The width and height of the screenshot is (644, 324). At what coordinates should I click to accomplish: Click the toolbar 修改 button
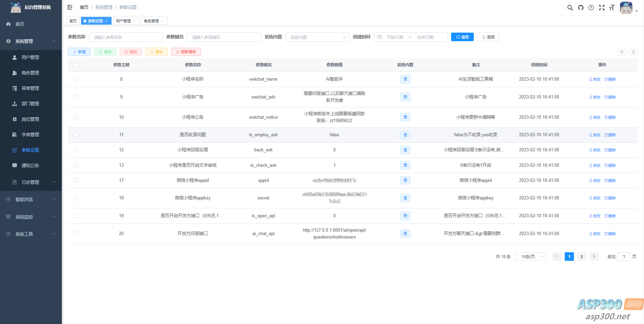point(105,52)
